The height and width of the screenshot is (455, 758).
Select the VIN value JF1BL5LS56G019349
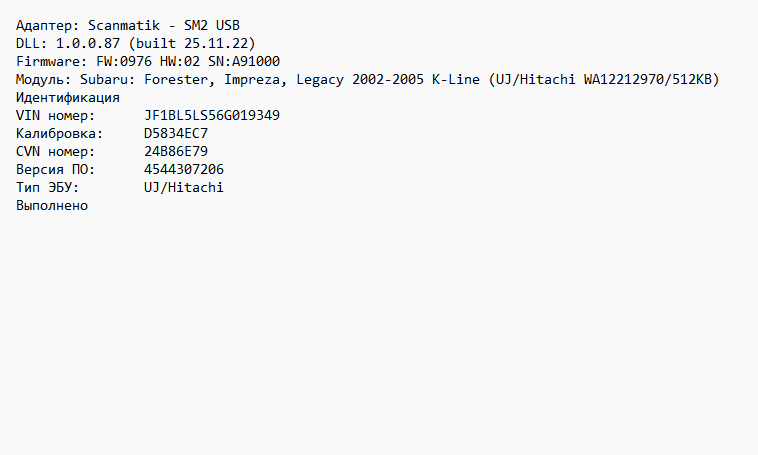pos(212,116)
